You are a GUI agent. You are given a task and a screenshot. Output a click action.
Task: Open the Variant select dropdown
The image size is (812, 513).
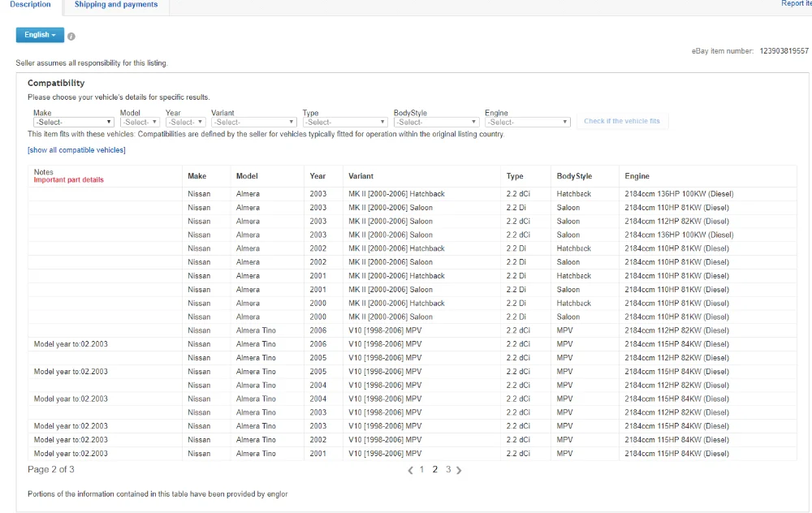pyautogui.click(x=253, y=123)
